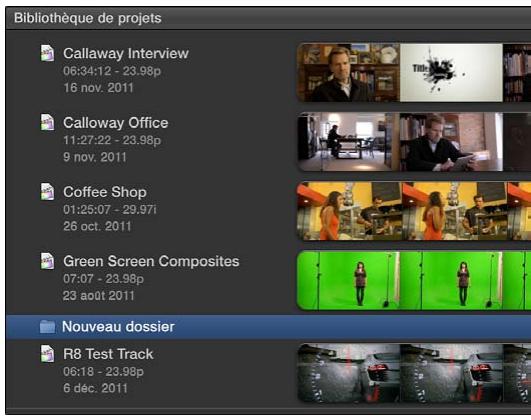Click the Nouveau dossier folder icon
The image size is (531, 420).
[x=47, y=327]
